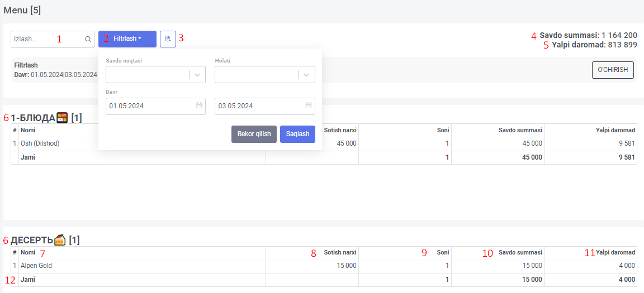
Task: Click the 1-БЛЮДА [1] category heading
Action: pyautogui.click(x=46, y=118)
